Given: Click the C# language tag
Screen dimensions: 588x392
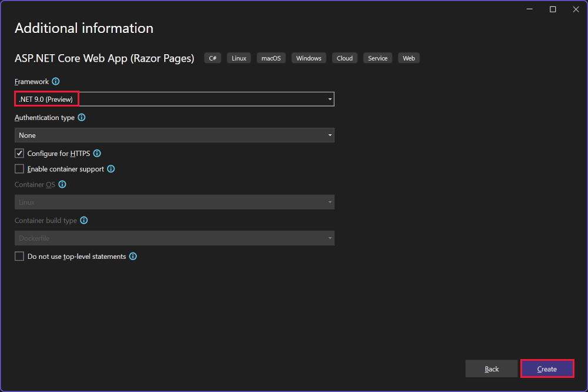Looking at the screenshot, I should click(x=213, y=58).
